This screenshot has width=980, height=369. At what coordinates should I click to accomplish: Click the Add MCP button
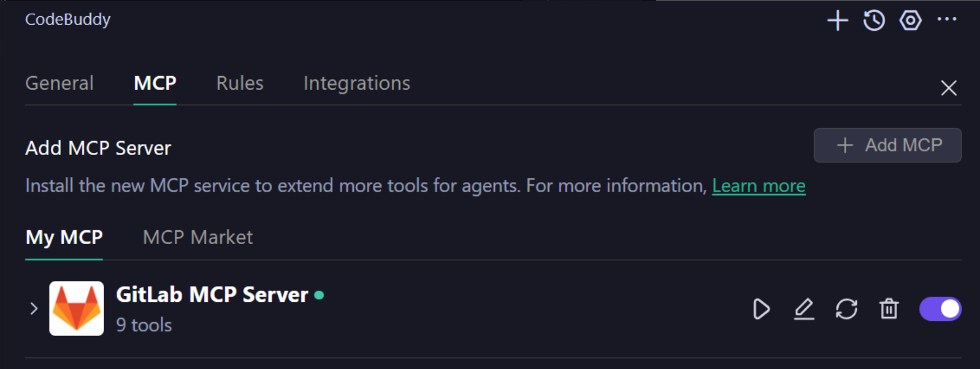(x=888, y=146)
